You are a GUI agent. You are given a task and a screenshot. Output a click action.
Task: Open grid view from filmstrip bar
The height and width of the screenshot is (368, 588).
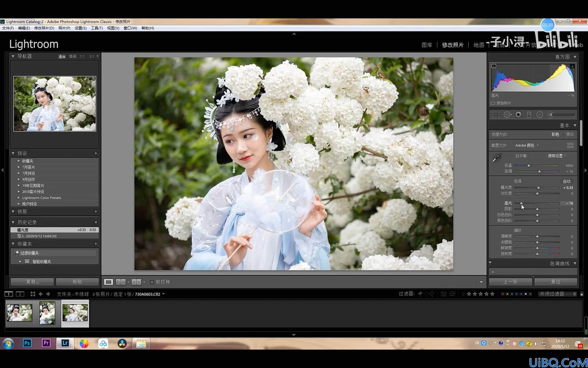pos(33,294)
